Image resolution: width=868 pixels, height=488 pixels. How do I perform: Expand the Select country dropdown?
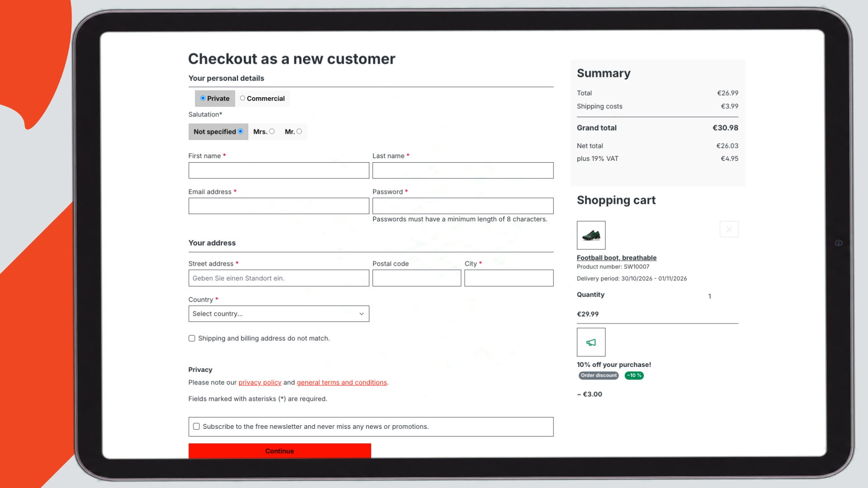tap(278, 314)
